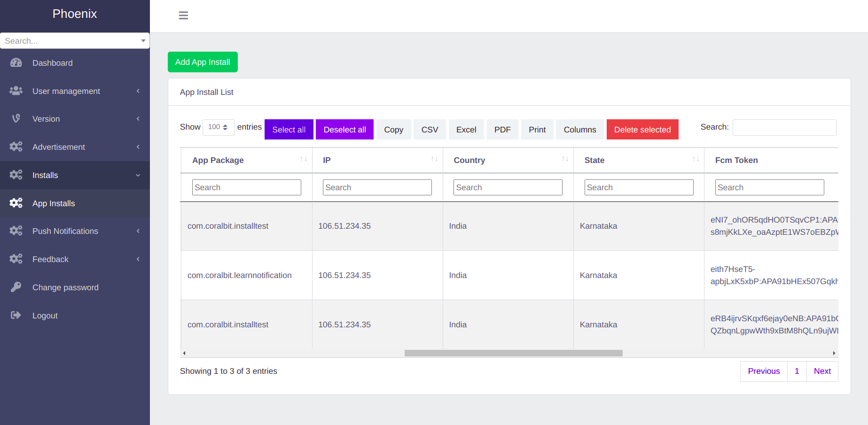The width and height of the screenshot is (868, 425).
Task: Sort table by Country column arrows
Action: pyautogui.click(x=565, y=160)
